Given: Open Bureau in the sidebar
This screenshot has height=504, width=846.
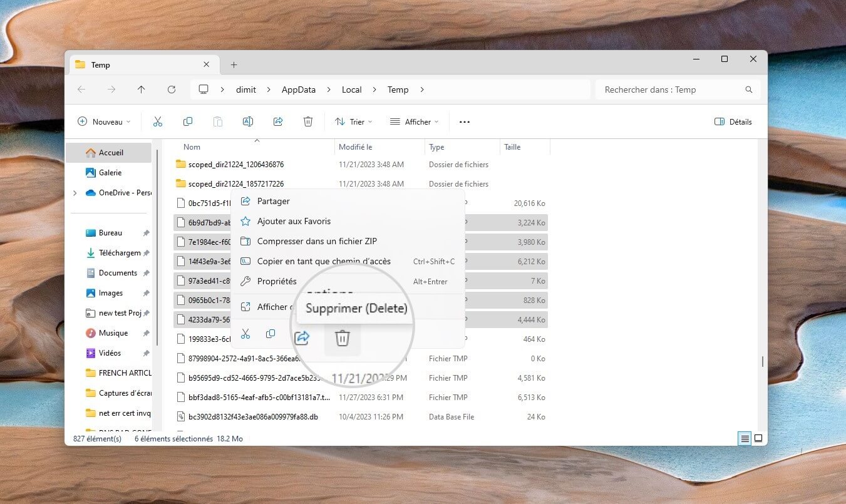Looking at the screenshot, I should 109,233.
